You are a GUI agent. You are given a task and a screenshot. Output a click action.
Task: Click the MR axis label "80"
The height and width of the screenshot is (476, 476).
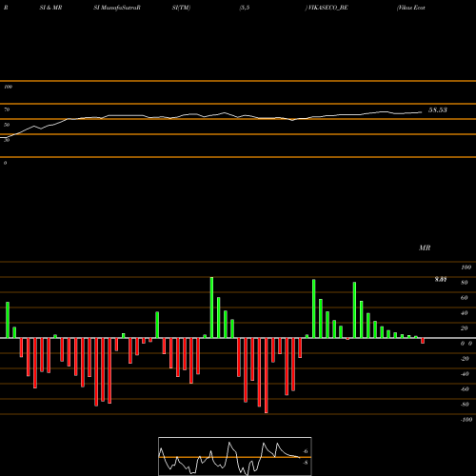click(465, 283)
